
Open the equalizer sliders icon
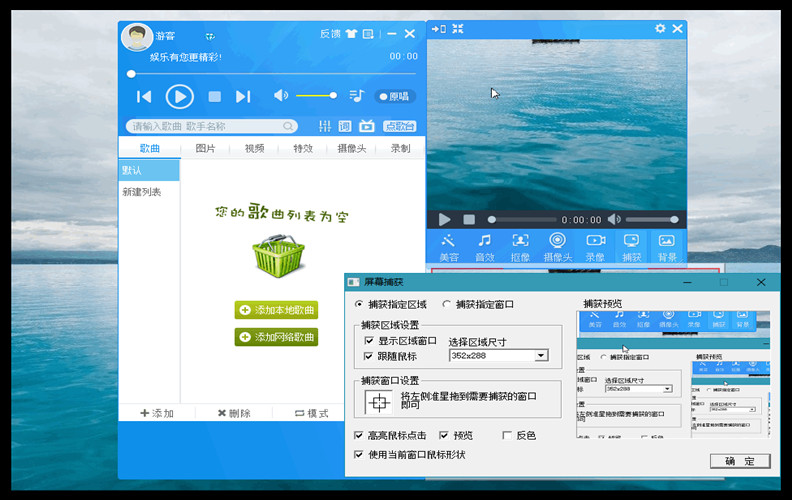point(324,126)
